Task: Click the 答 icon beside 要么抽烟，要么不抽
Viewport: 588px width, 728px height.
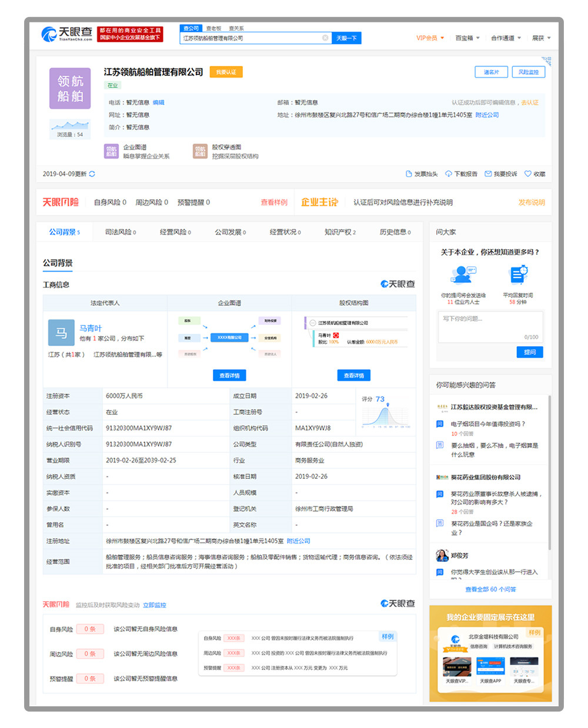Action: (x=440, y=445)
